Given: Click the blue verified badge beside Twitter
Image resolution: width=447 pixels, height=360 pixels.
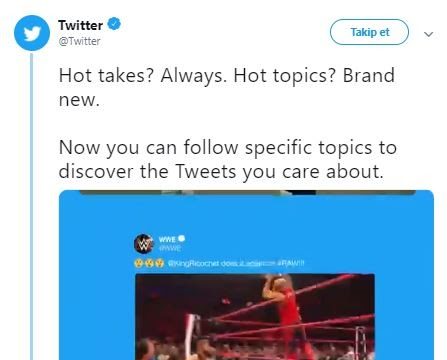Looking at the screenshot, I should coord(114,24).
